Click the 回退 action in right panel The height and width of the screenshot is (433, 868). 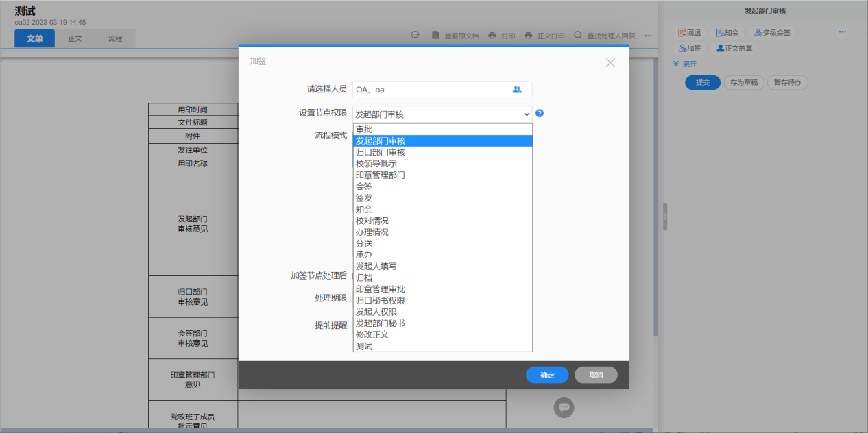pos(689,32)
